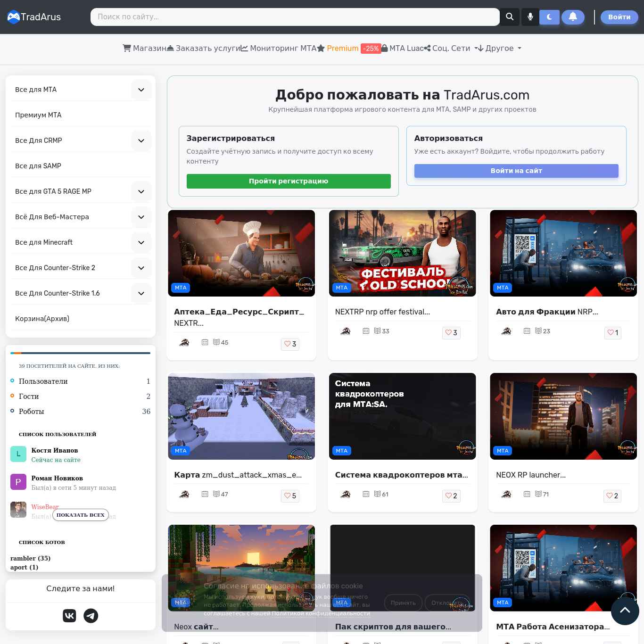Open Мониторинг МТА section
This screenshot has height=644, width=644.
(279, 48)
